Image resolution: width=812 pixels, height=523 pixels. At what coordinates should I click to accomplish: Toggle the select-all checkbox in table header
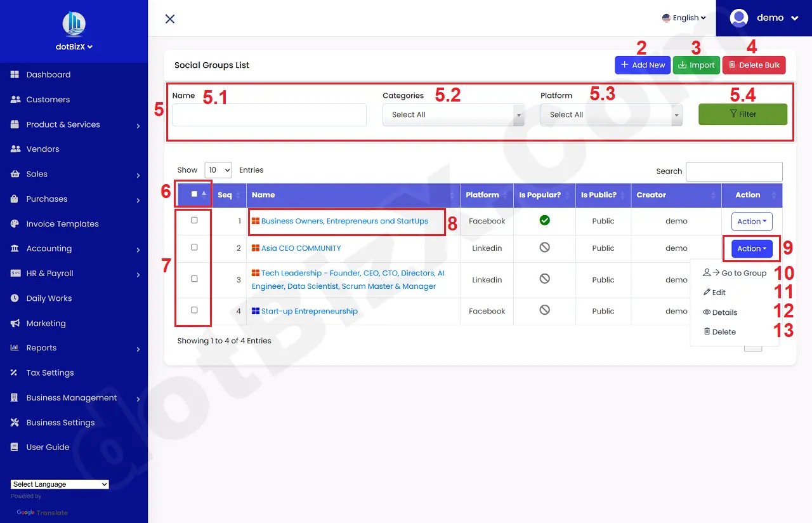pyautogui.click(x=194, y=194)
